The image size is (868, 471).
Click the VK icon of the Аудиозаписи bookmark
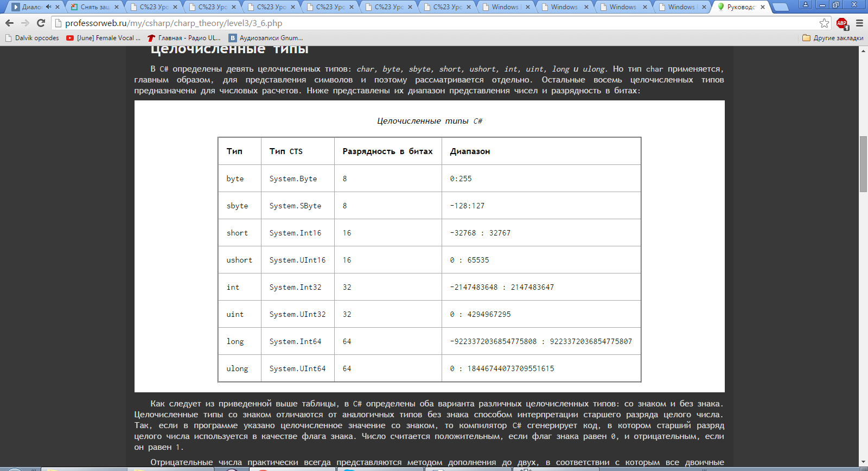click(x=233, y=38)
